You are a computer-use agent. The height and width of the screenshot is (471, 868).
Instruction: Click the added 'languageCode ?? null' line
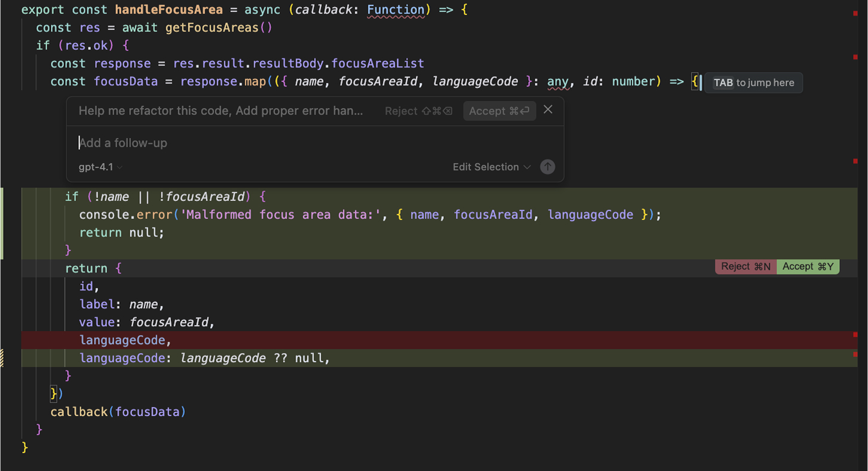coord(205,358)
